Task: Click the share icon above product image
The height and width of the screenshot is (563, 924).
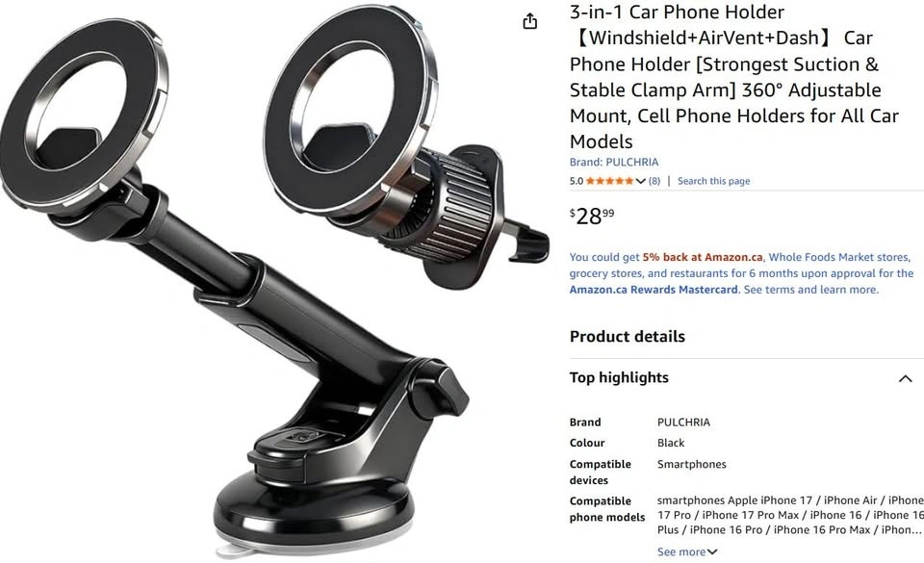Action: [529, 21]
